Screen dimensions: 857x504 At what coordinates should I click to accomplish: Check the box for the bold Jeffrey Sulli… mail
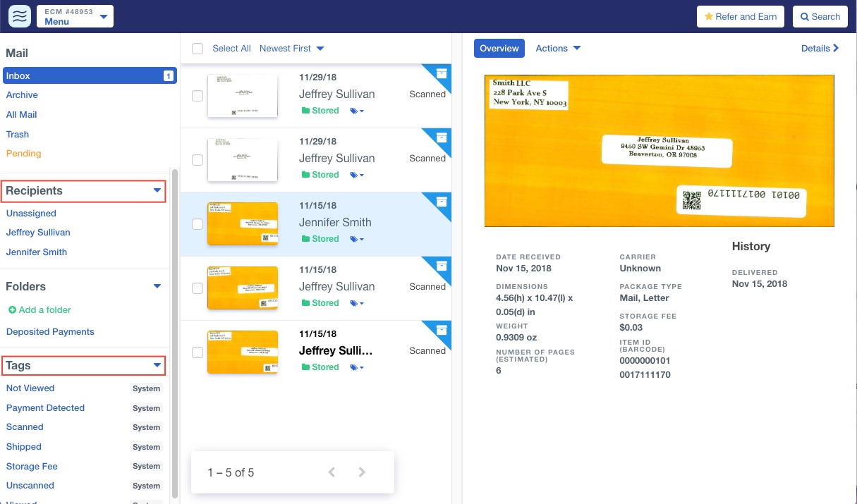pyautogui.click(x=197, y=352)
